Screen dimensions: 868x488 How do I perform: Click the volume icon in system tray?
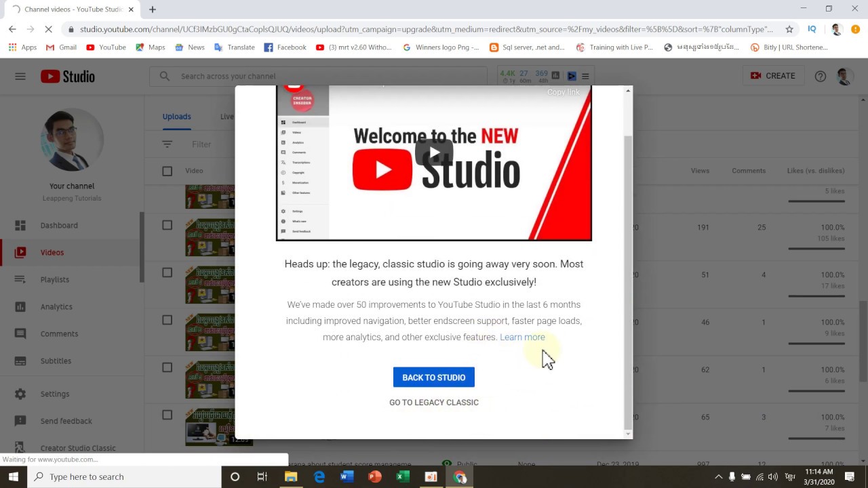772,476
